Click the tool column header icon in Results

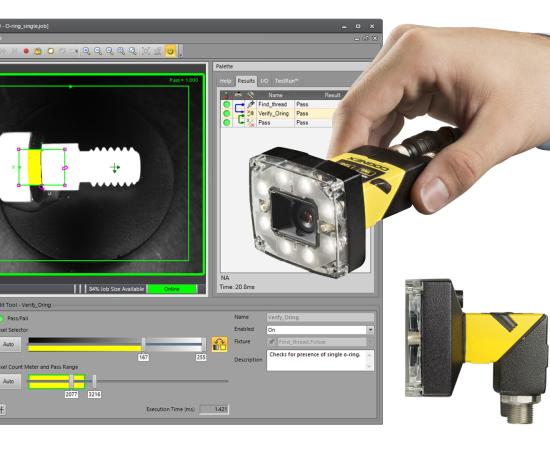pos(251,95)
